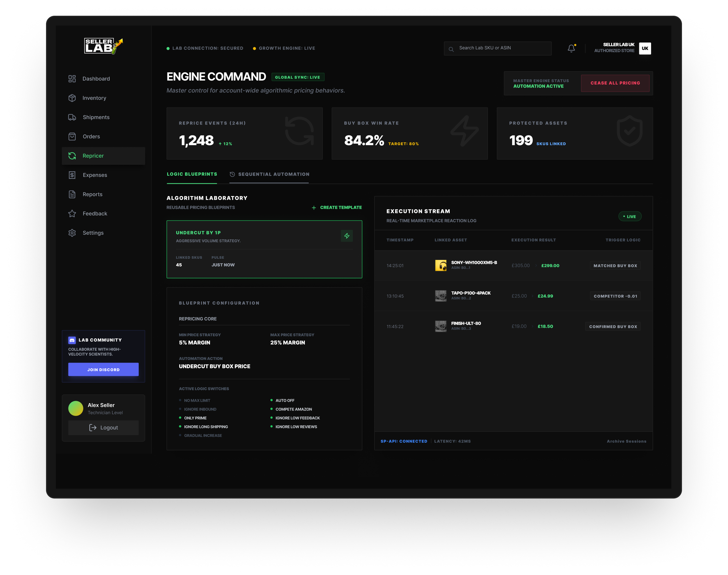Click the Join Discord button
Screen dimensions: 728x575
(103, 369)
